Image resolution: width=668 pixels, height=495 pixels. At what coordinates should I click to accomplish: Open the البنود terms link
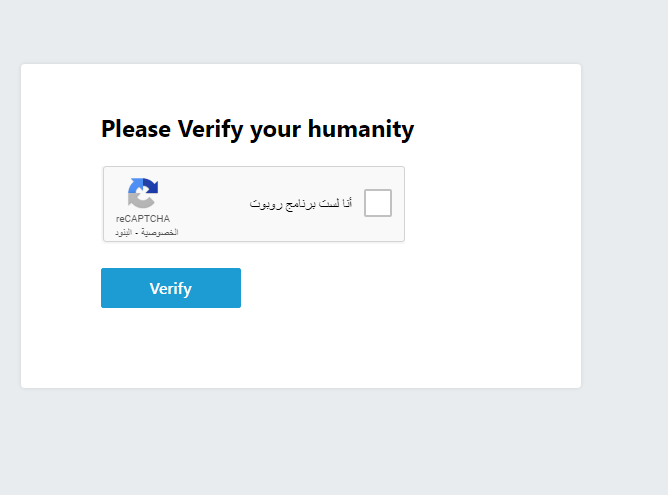pyautogui.click(x=124, y=233)
